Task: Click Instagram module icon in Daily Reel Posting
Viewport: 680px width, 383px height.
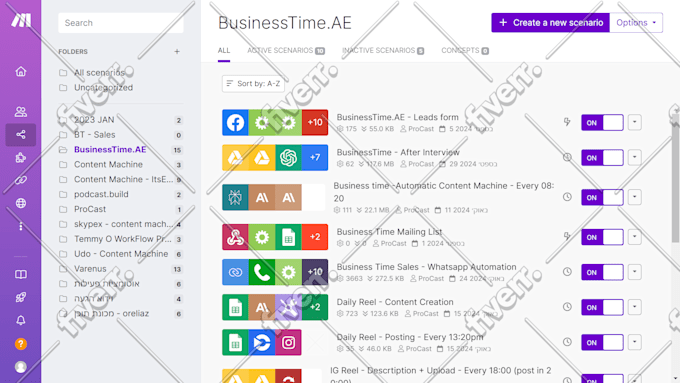Action: 288,342
